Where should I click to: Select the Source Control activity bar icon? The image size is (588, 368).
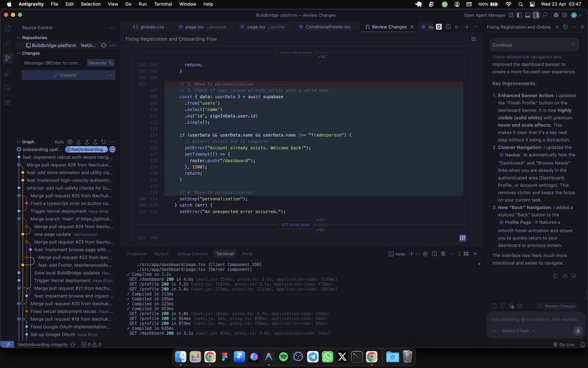(x=7, y=58)
